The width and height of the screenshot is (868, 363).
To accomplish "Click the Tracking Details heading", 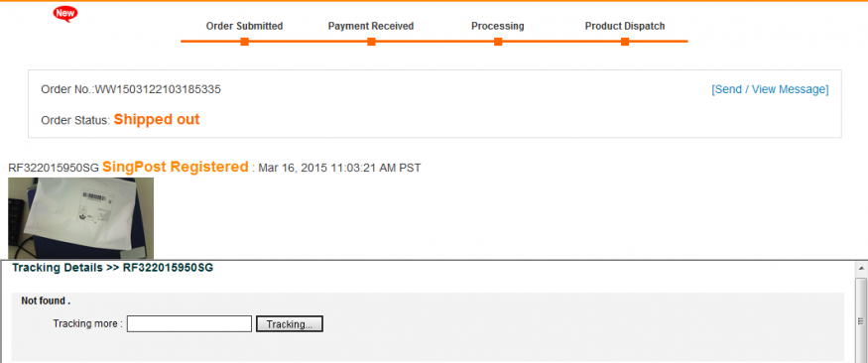I will (x=112, y=268).
